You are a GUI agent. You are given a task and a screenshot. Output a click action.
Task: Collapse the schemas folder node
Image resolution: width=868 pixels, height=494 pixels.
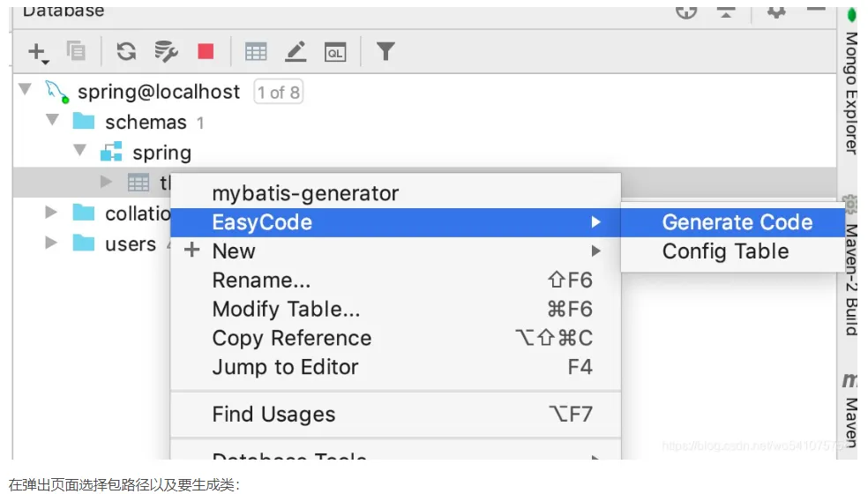(x=53, y=120)
